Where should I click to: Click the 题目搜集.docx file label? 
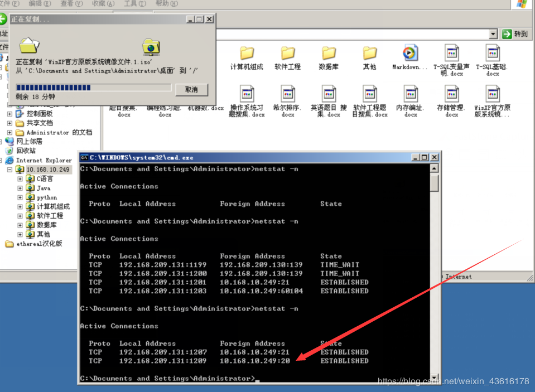(x=124, y=111)
